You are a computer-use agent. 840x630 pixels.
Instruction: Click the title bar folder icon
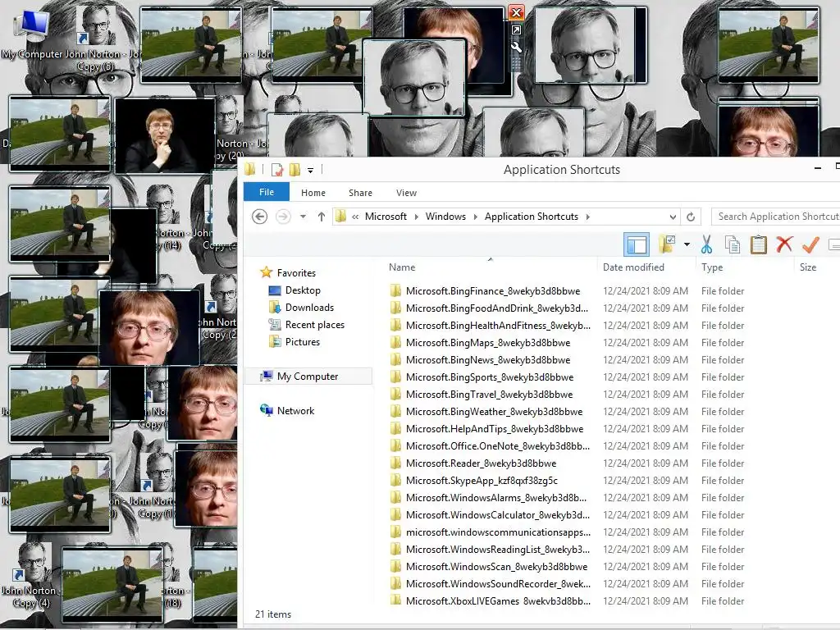pos(250,170)
